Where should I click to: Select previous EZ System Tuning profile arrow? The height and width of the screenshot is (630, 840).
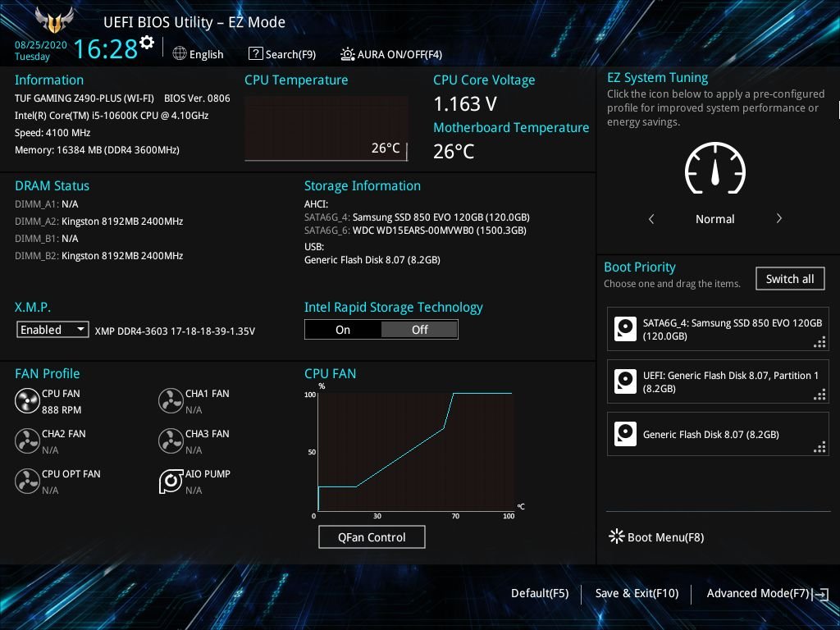(651, 218)
